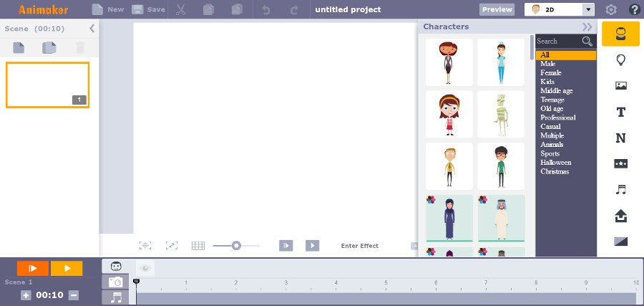644x306 pixels.
Task: Open the Effects stars icon in sidebar
Action: point(620,163)
